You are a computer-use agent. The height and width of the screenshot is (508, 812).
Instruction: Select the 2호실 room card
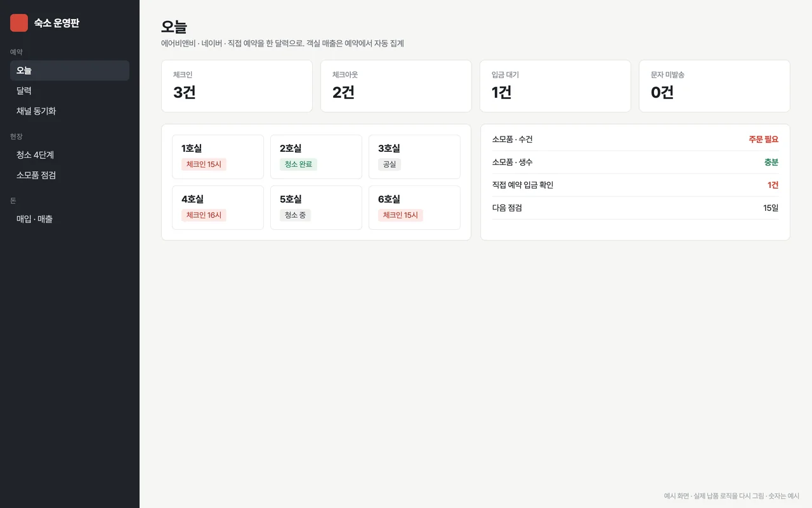[316, 157]
